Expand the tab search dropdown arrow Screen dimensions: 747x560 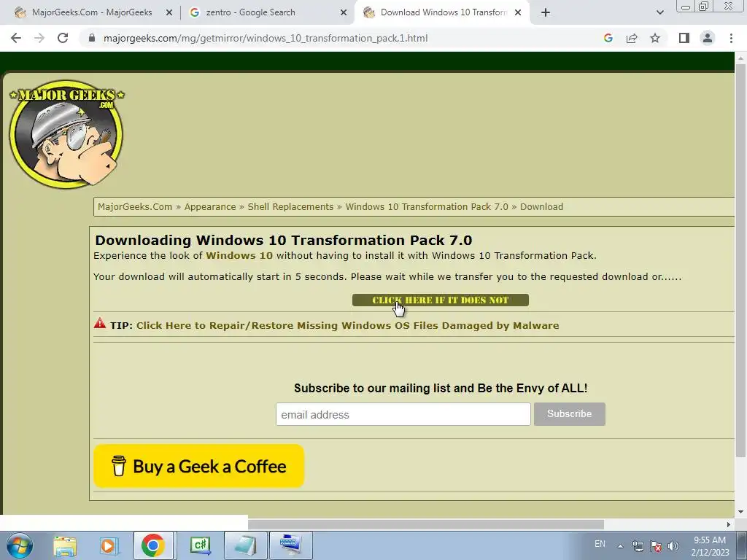(659, 12)
